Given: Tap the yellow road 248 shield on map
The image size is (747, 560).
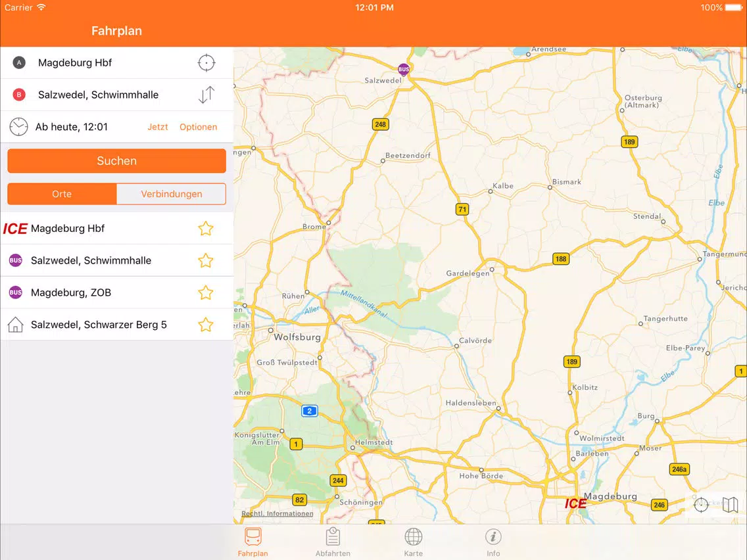Looking at the screenshot, I should coord(380,125).
